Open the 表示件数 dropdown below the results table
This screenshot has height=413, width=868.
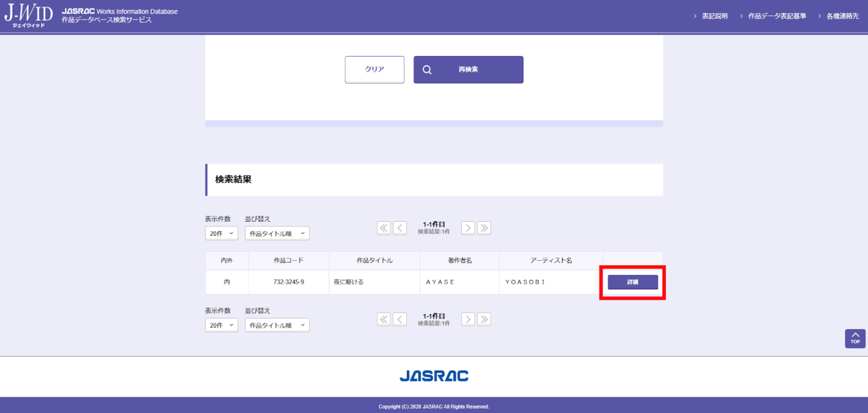pyautogui.click(x=221, y=324)
